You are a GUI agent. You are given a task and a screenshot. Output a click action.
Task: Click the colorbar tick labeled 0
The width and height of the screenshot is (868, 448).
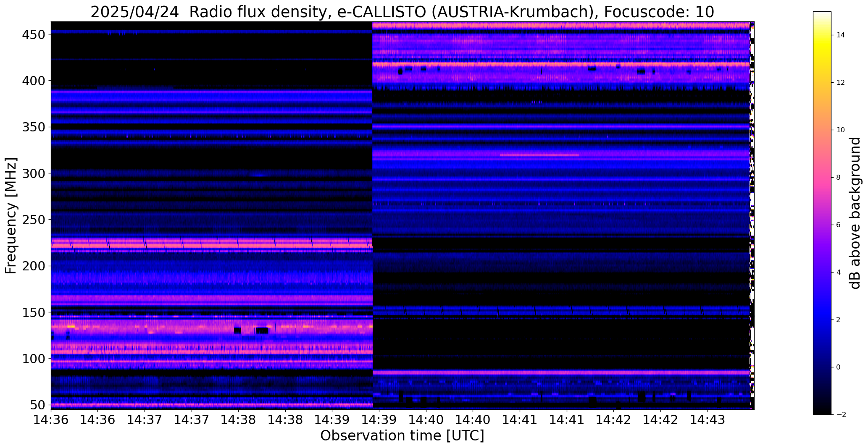839,367
